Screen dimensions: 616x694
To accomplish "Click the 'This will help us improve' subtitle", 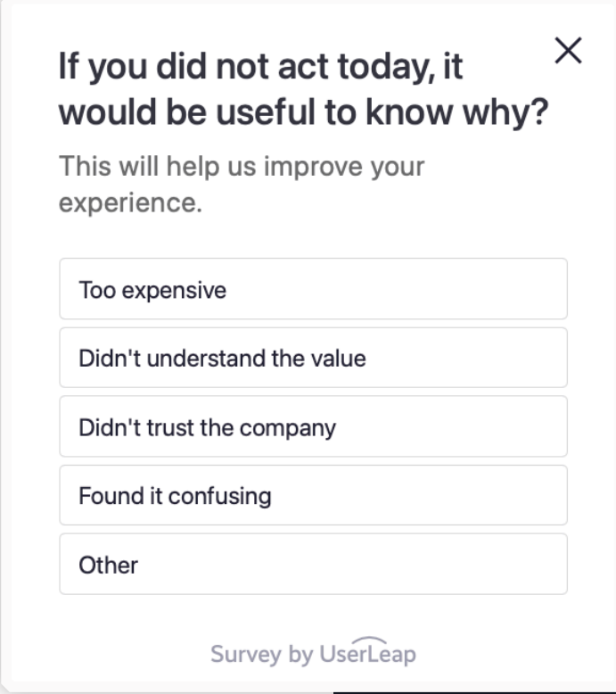I will click(242, 185).
